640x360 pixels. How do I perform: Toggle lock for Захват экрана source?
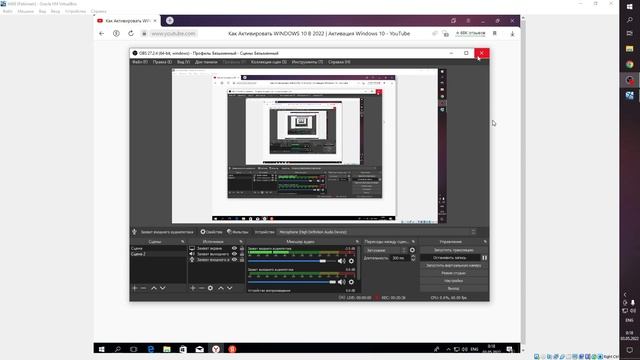(242, 248)
